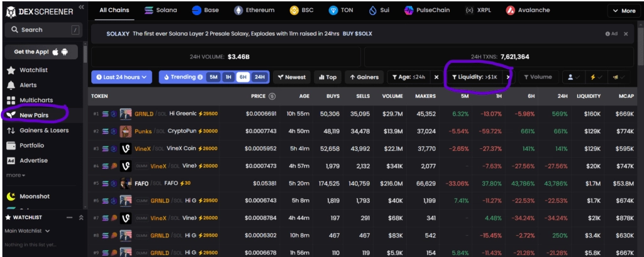Image resolution: width=644 pixels, height=257 pixels.
Task: Click the FAFO token thumbnail
Action: (126, 183)
